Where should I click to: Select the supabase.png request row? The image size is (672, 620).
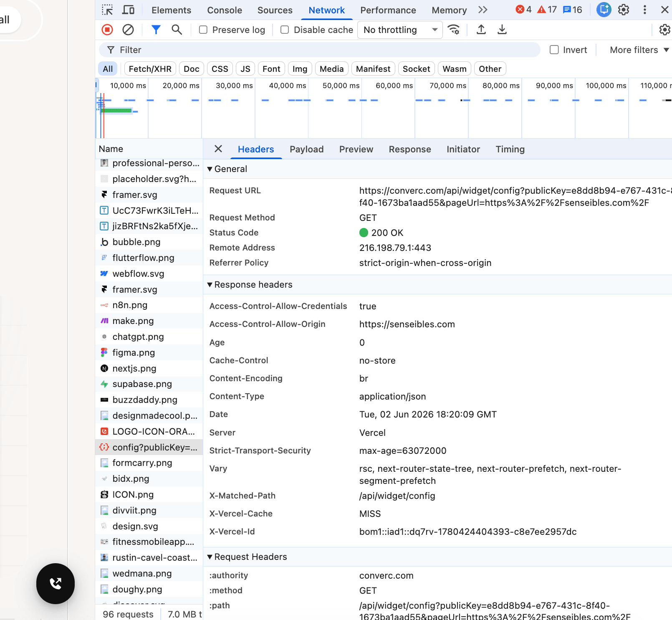[149, 384]
